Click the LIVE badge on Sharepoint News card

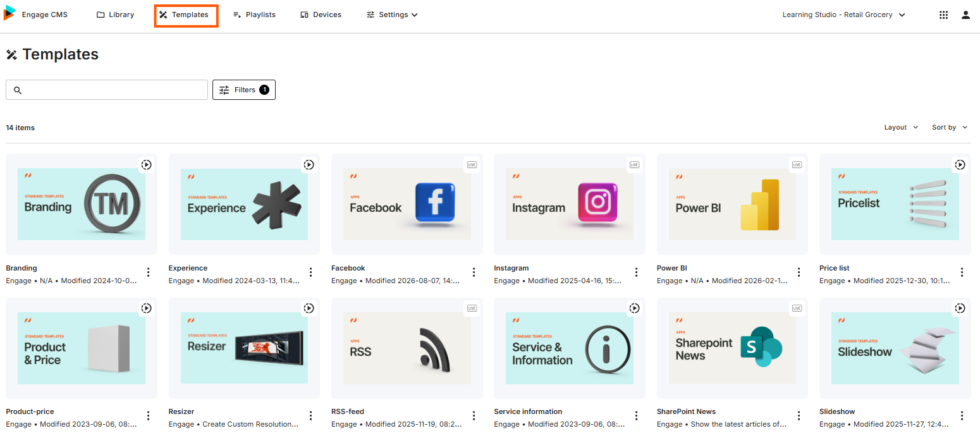tap(797, 308)
